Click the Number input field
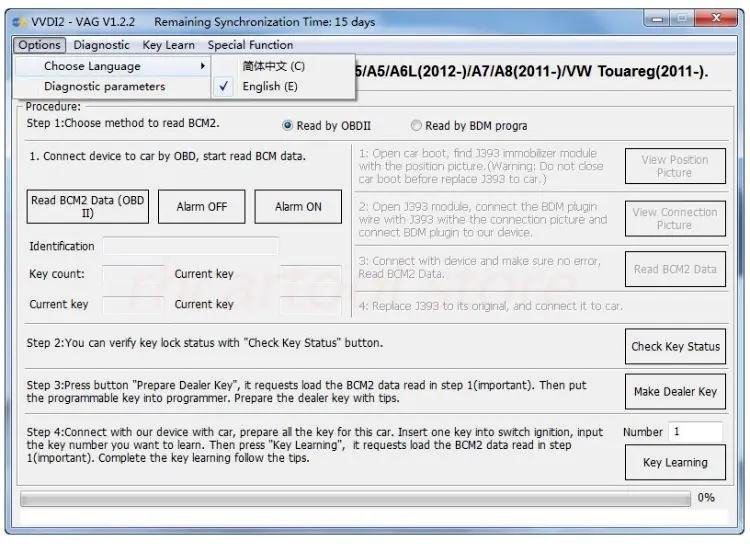Viewport: 750px width, 557px height. [x=695, y=432]
